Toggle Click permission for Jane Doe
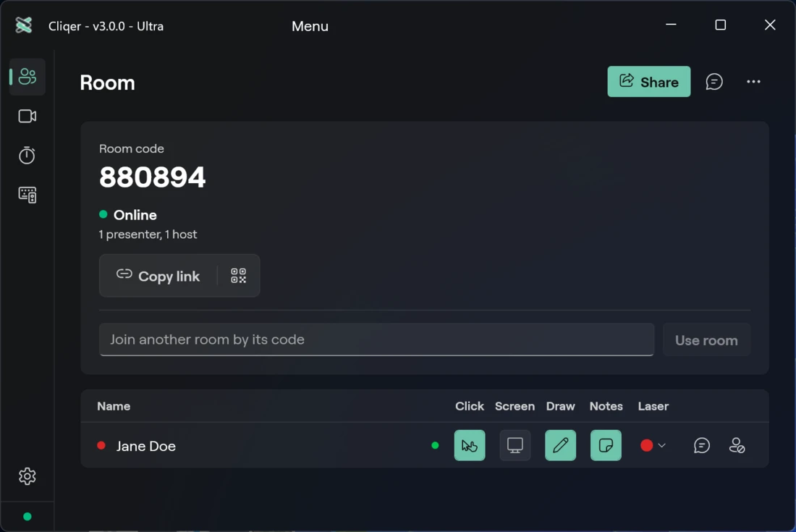This screenshot has width=796, height=532. point(470,445)
